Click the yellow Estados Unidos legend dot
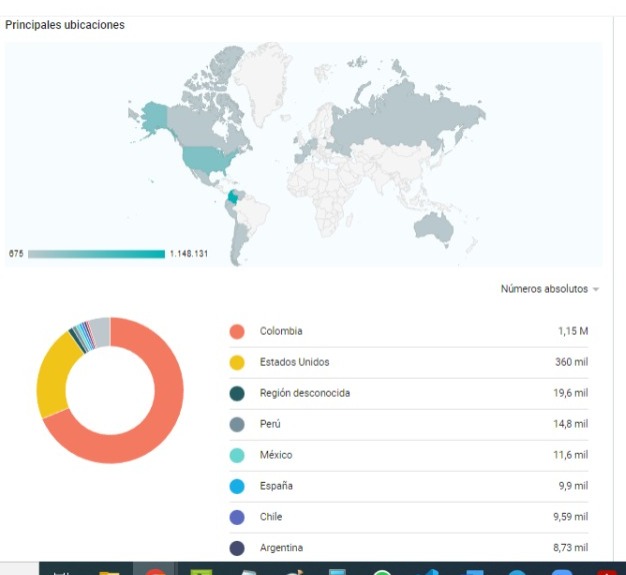 pos(237,363)
